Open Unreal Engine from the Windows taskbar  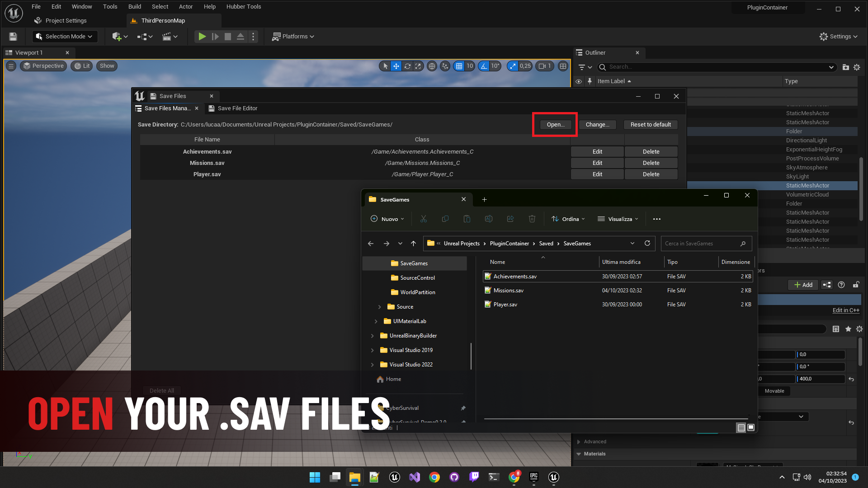(394, 477)
